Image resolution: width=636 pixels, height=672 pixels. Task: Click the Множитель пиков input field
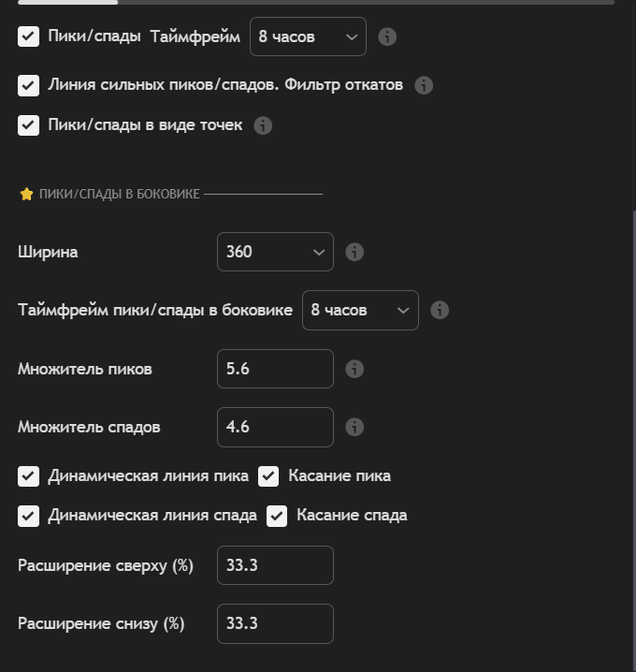coord(275,369)
